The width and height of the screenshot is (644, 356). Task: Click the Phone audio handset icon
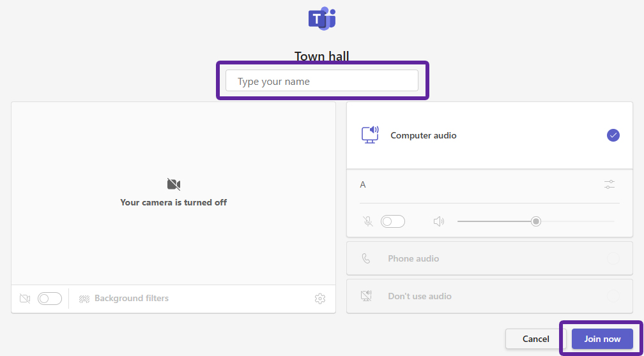click(x=366, y=258)
